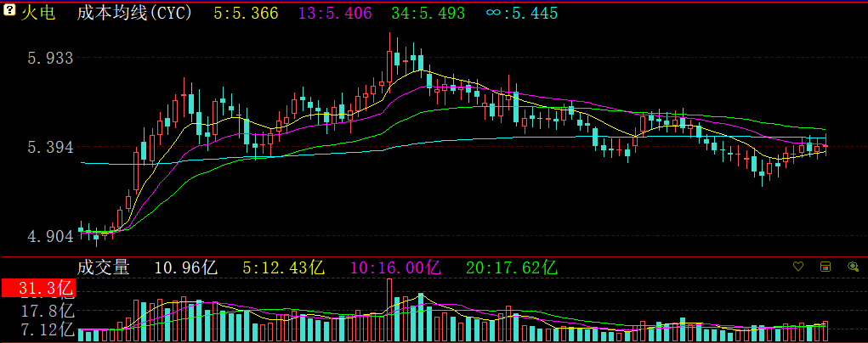Click the magnifier zoom icon
This screenshot has height=343, width=868.
pos(853,267)
